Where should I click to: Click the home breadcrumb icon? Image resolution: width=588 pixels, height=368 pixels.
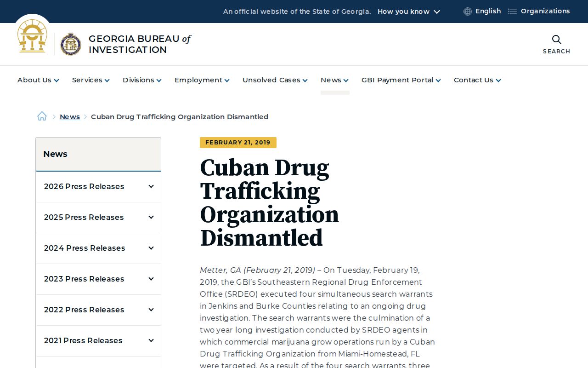point(42,116)
